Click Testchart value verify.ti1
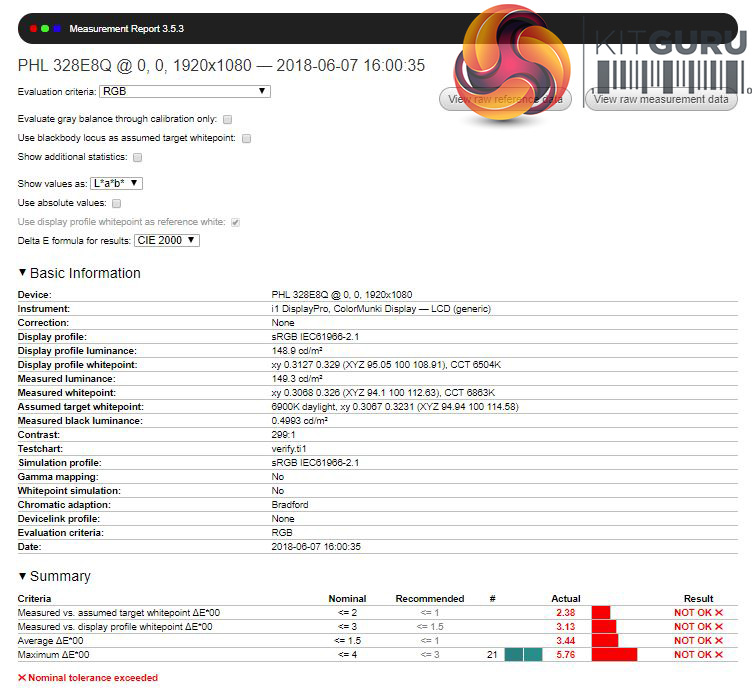This screenshot has width=755, height=698. (288, 449)
